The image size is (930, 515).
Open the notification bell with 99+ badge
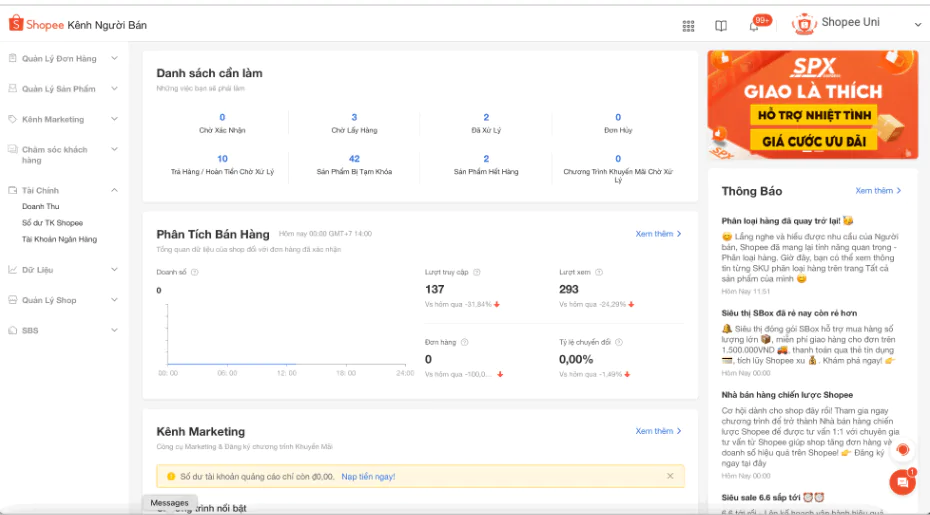pos(754,26)
